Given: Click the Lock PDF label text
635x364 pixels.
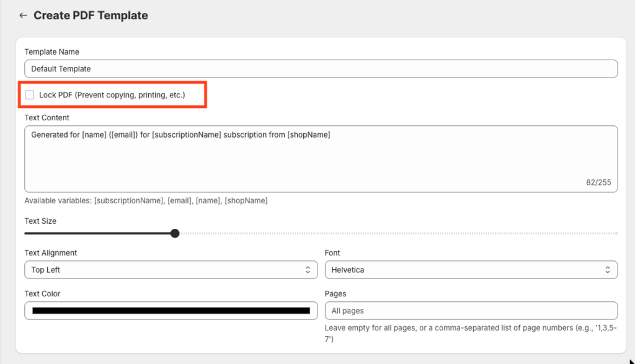Looking at the screenshot, I should coord(112,95).
